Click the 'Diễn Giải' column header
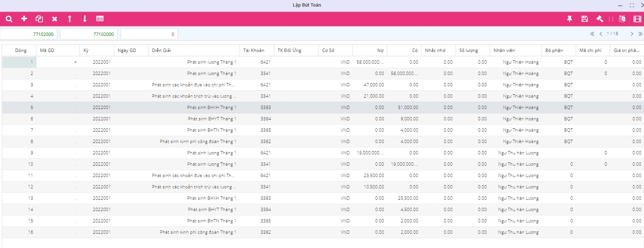Image resolution: width=644 pixels, height=248 pixels. [x=162, y=50]
